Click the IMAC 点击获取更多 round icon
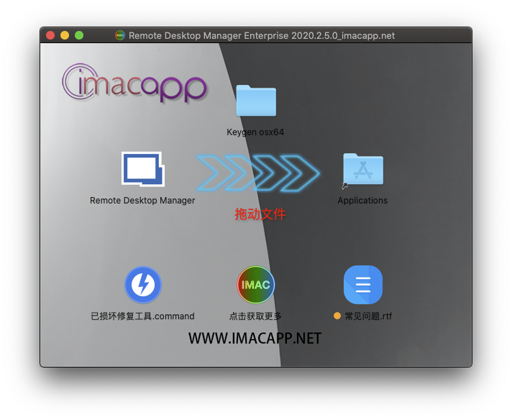512x420 pixels. tap(256, 285)
